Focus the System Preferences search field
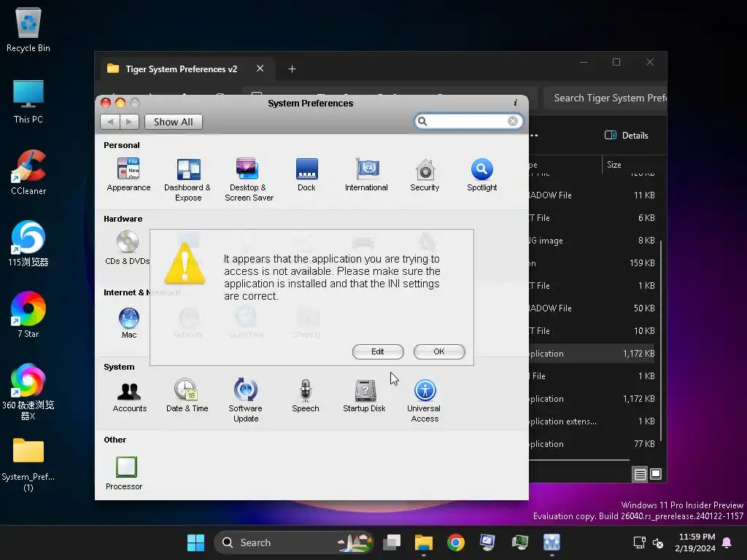 (467, 122)
